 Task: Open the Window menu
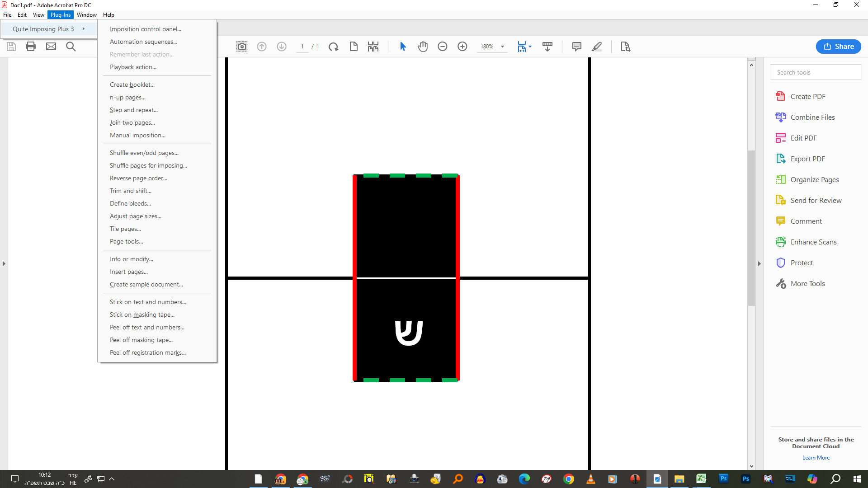pyautogui.click(x=86, y=15)
